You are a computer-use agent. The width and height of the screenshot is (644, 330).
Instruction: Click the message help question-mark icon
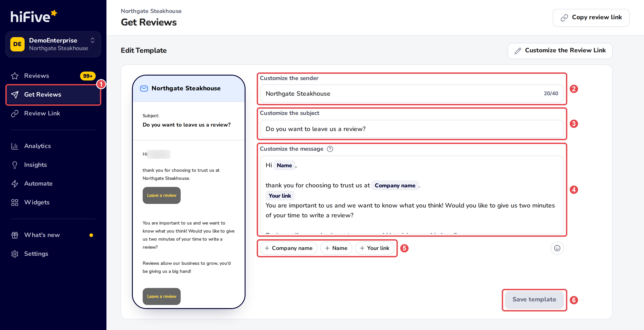pyautogui.click(x=330, y=149)
